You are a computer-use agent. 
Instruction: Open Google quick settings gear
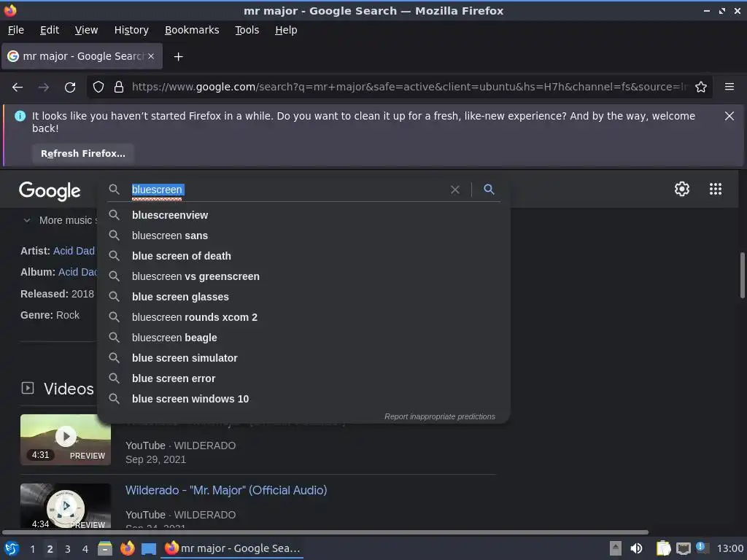point(682,189)
